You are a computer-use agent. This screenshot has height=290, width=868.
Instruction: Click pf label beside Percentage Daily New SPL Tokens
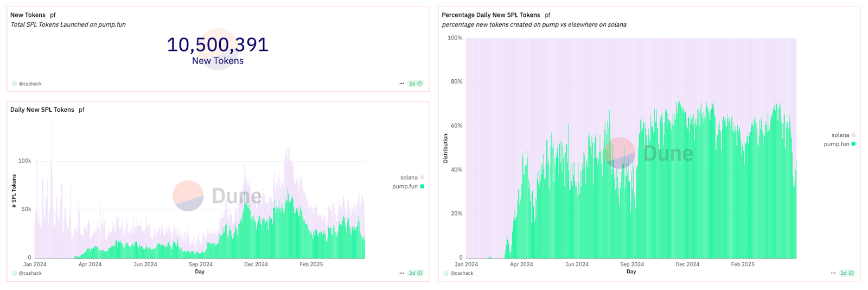click(x=548, y=15)
